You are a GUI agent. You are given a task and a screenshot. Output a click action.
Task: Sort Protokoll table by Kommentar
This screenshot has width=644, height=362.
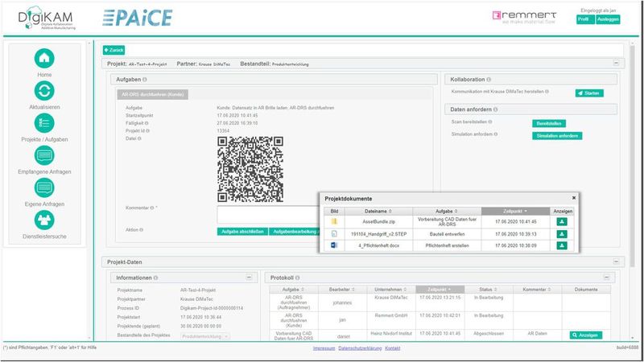(537, 290)
